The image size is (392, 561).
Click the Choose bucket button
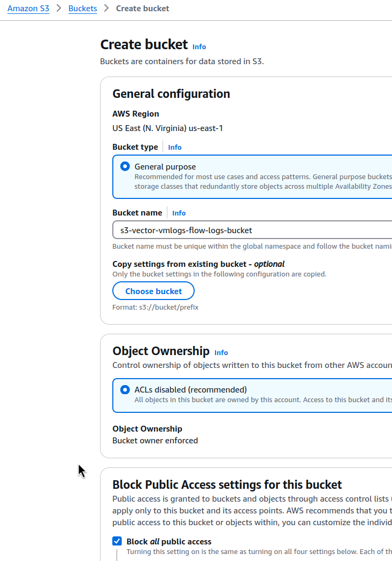(x=153, y=291)
